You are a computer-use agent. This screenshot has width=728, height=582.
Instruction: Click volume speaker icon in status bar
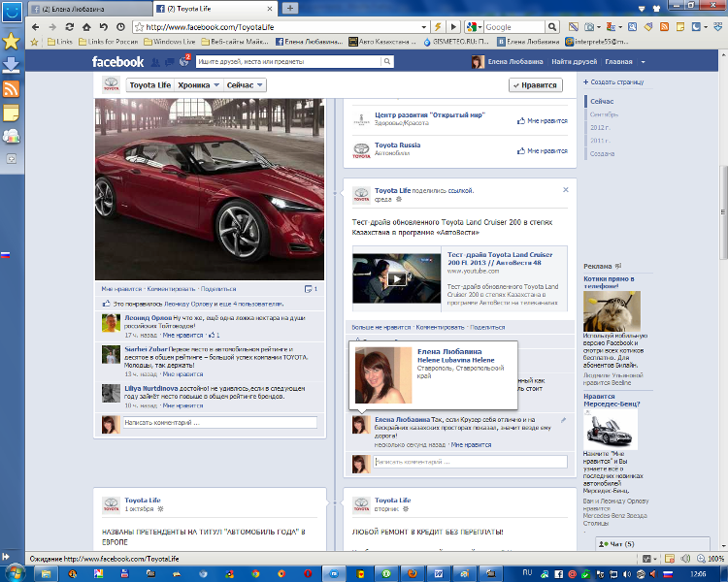685,559
